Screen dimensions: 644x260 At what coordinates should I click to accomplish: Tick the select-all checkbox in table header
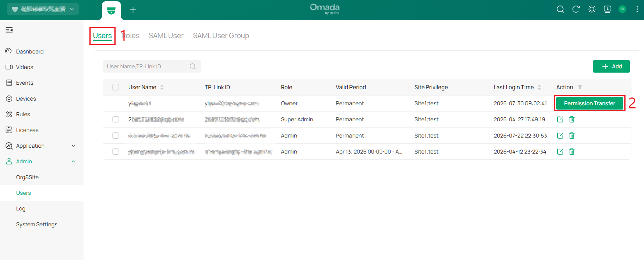point(115,87)
